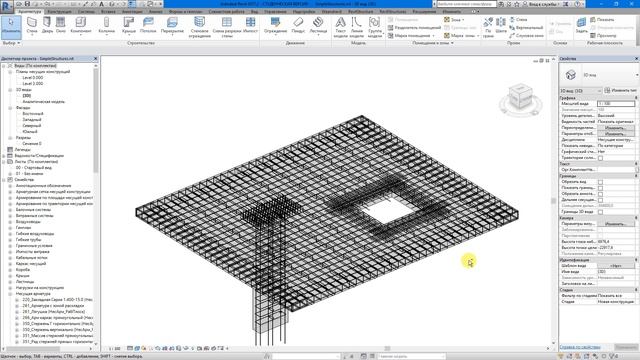640x360 pixels.
Task: Click the search keyword field in title bar
Action: 466,4
